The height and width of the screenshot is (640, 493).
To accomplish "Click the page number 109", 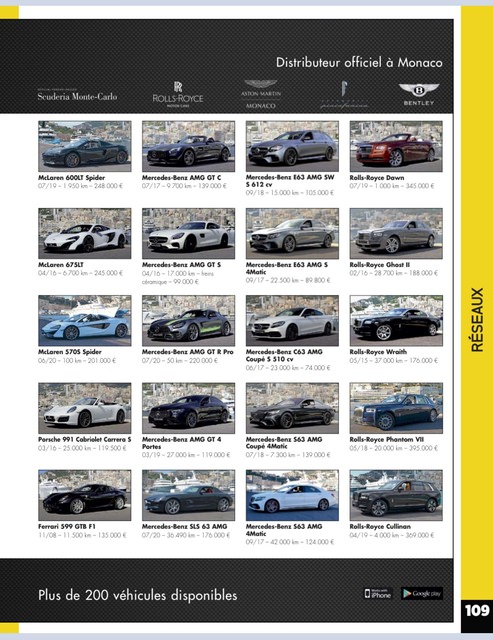I will [x=477, y=611].
